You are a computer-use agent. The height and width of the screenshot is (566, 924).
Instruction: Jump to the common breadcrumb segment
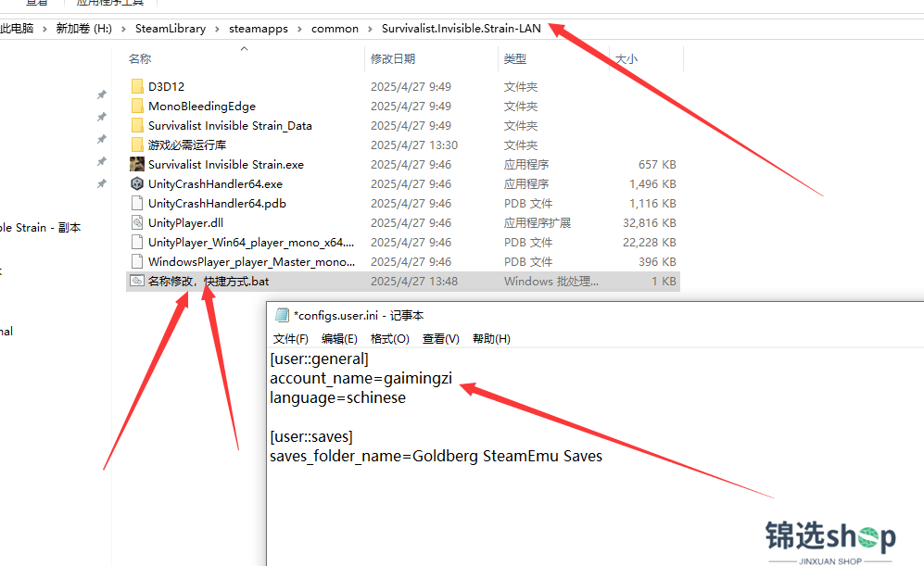click(335, 29)
